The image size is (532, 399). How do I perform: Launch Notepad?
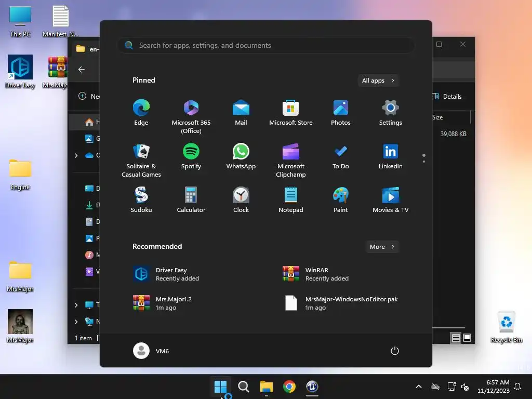(291, 200)
